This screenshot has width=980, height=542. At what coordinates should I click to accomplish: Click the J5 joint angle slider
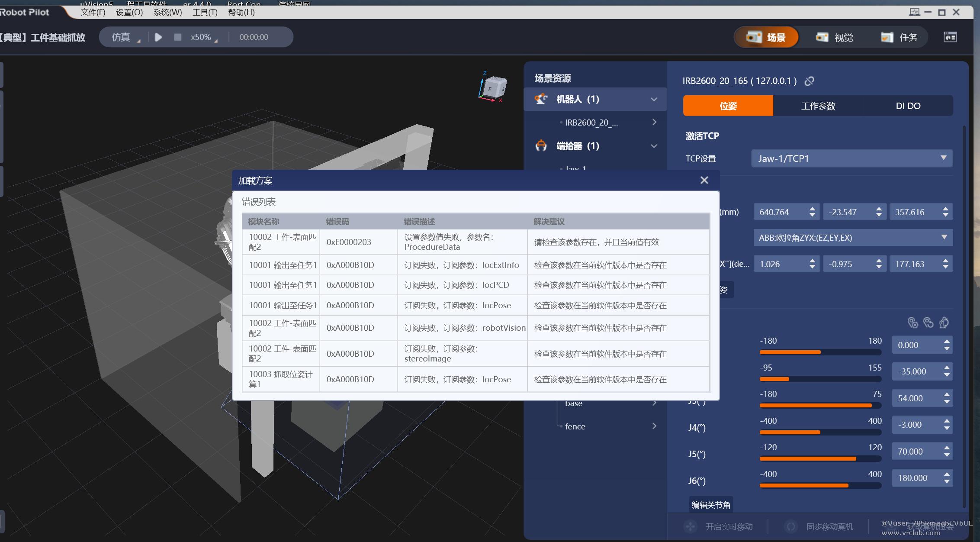(820, 458)
